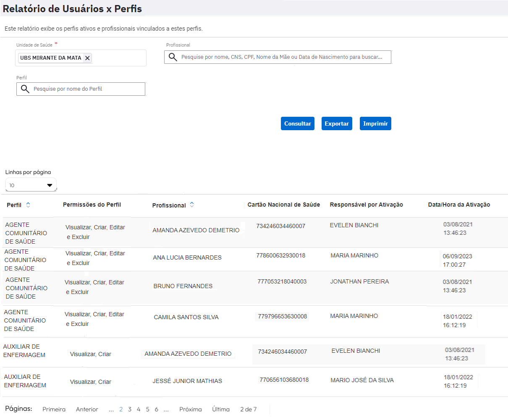Click the Profissional search input field

coord(277,57)
